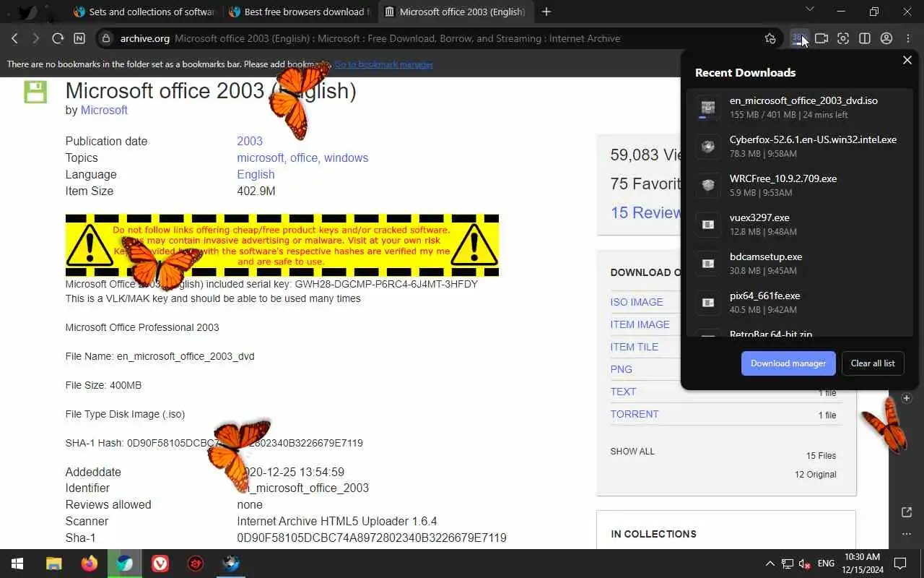Download the TEXT option
This screenshot has width=924, height=578.
click(624, 392)
